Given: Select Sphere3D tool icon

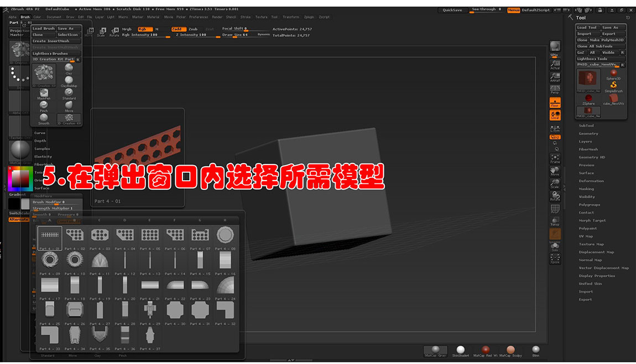Looking at the screenshot, I should [x=613, y=75].
